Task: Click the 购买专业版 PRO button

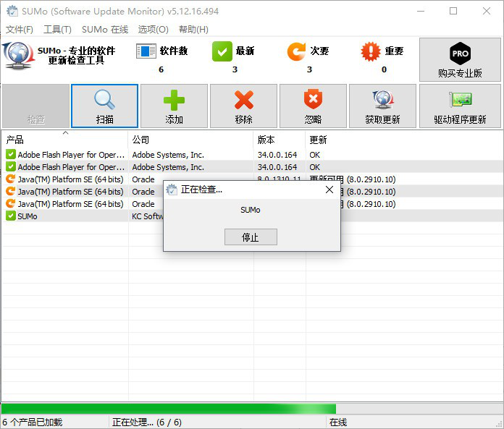Action: [x=460, y=60]
